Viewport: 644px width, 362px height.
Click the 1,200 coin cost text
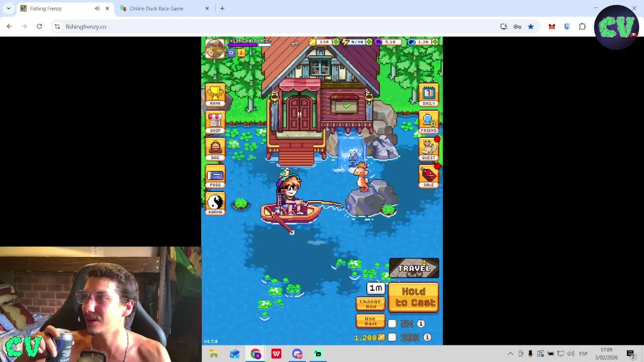pyautogui.click(x=366, y=337)
